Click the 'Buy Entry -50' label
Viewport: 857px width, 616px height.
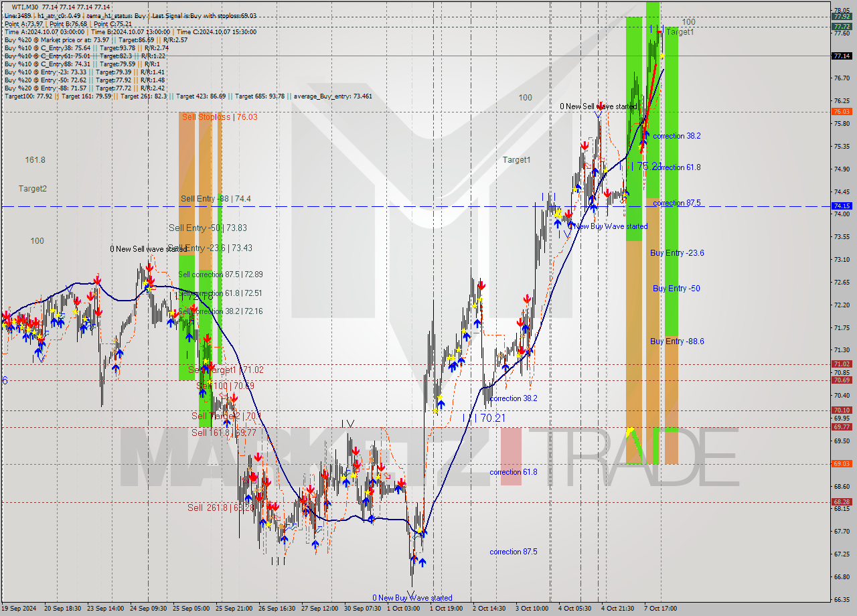676,289
